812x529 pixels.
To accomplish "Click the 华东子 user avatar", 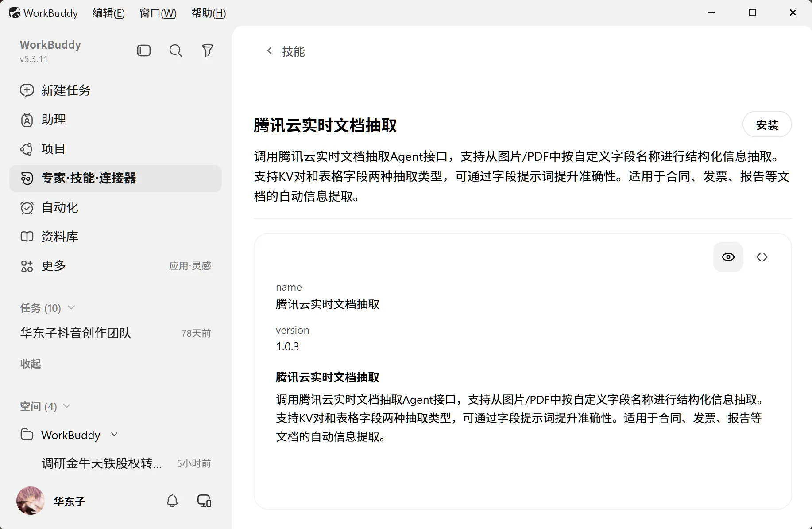I will click(31, 501).
